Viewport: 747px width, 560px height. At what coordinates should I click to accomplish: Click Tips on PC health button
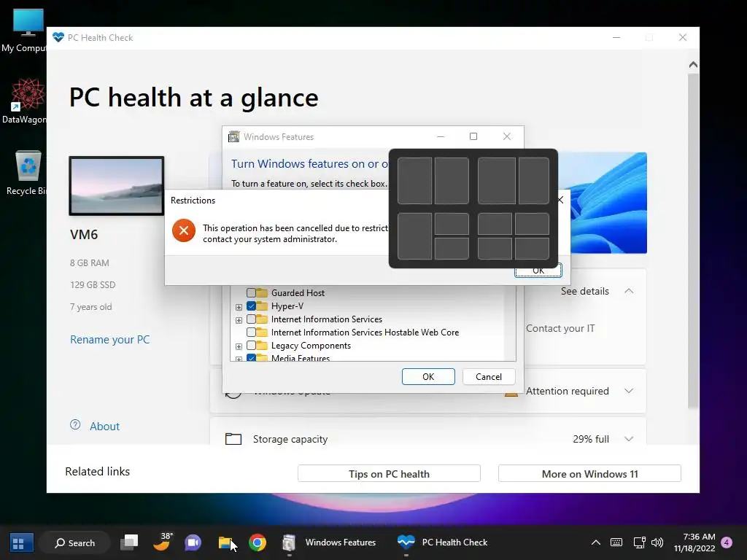[x=389, y=474]
